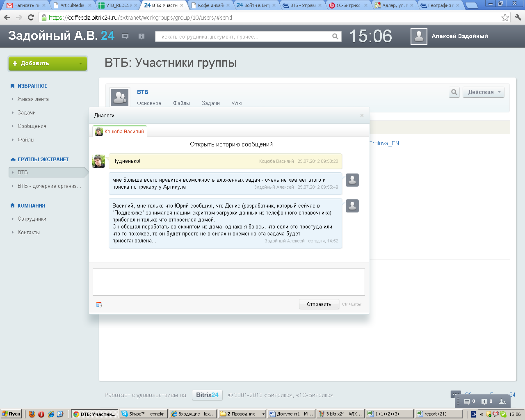Select the Коцюба Василий dialog tab
Image resolution: width=525 pixels, height=420 pixels.
pyautogui.click(x=119, y=132)
